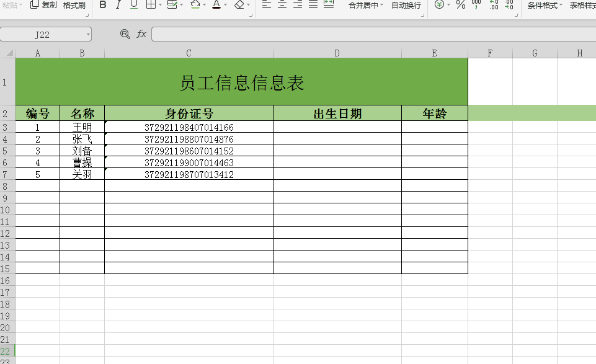596x364 pixels.
Task: Toggle Wrap Text (自动换行)
Action: point(406,6)
